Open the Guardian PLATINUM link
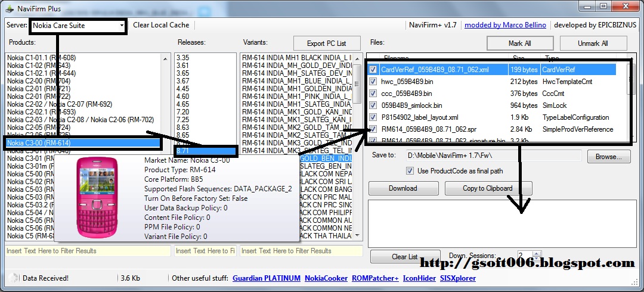 click(x=267, y=278)
